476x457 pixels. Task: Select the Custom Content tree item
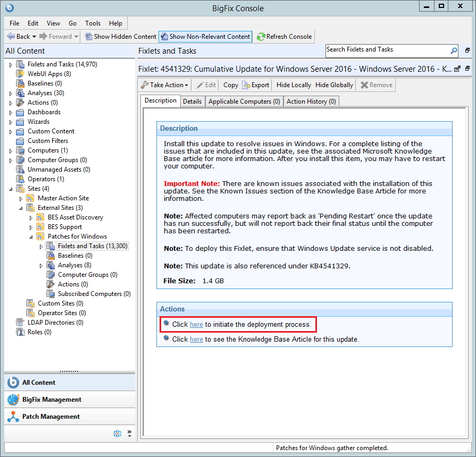(x=51, y=131)
